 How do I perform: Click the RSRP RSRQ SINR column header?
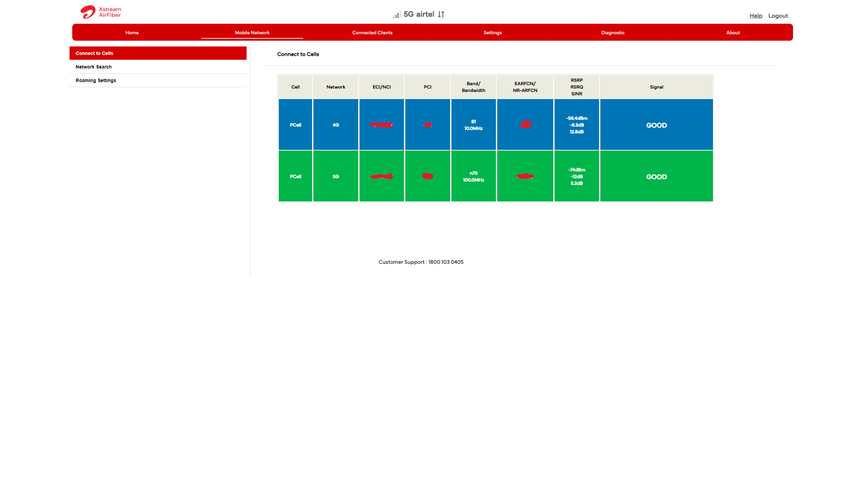[x=576, y=87]
